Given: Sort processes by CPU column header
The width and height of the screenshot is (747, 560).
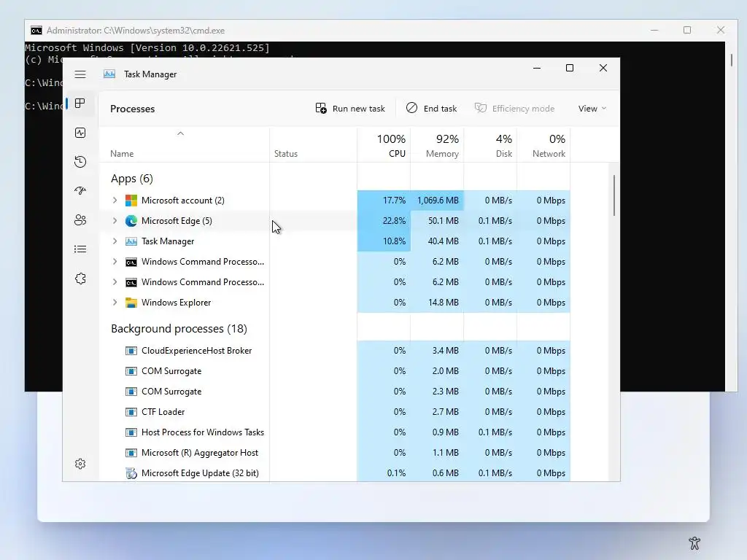Looking at the screenshot, I should pyautogui.click(x=384, y=146).
